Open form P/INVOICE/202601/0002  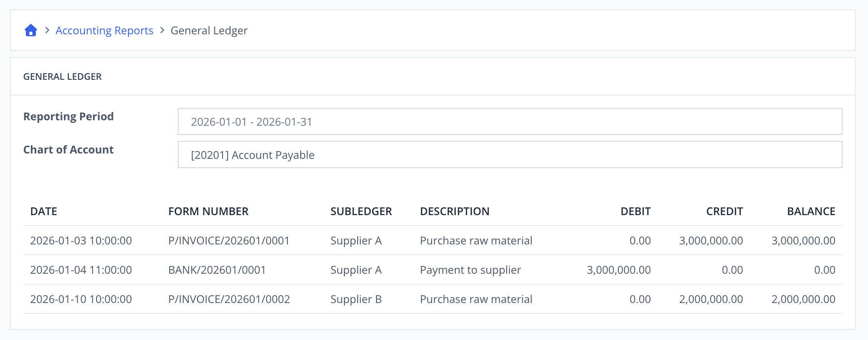click(229, 299)
